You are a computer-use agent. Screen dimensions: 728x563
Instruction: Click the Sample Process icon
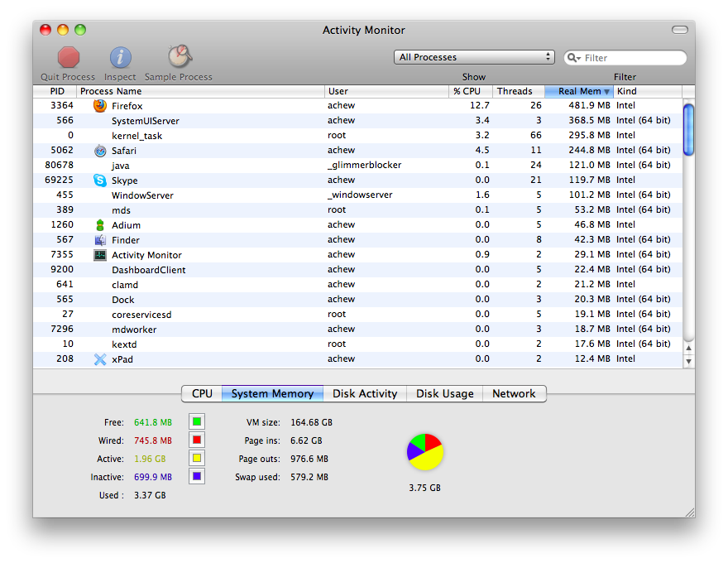[x=180, y=56]
